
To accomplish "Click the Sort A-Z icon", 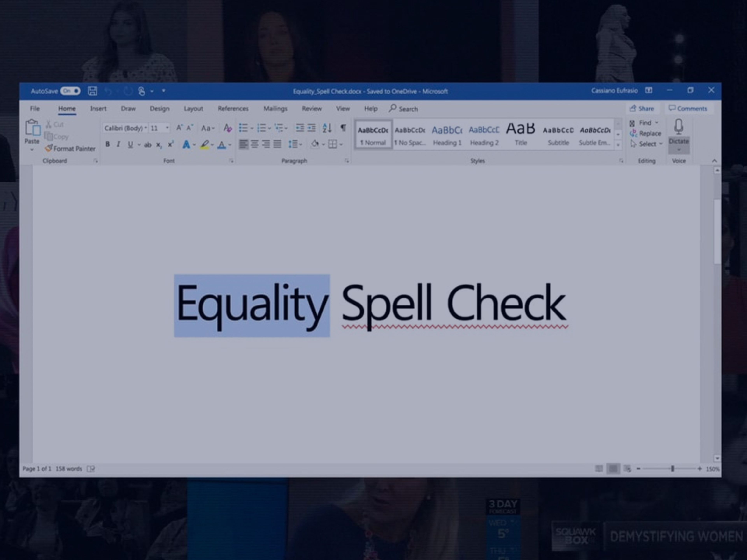I will 327,128.
